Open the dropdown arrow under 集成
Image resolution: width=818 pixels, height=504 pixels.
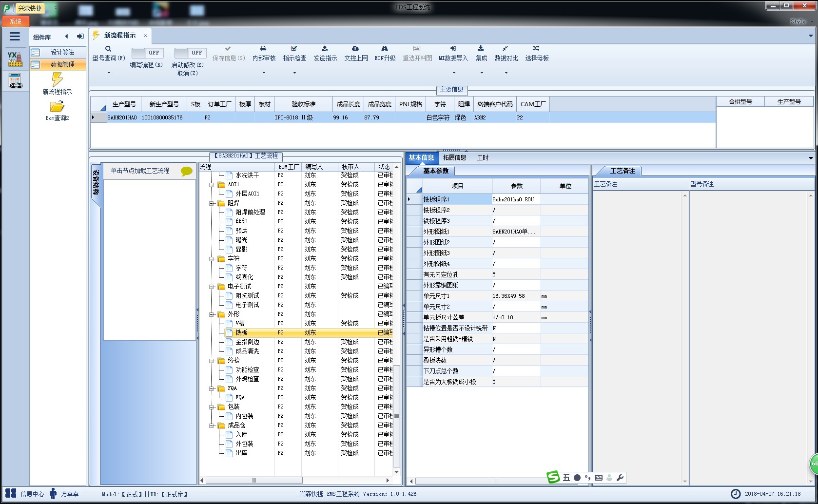pos(482,73)
